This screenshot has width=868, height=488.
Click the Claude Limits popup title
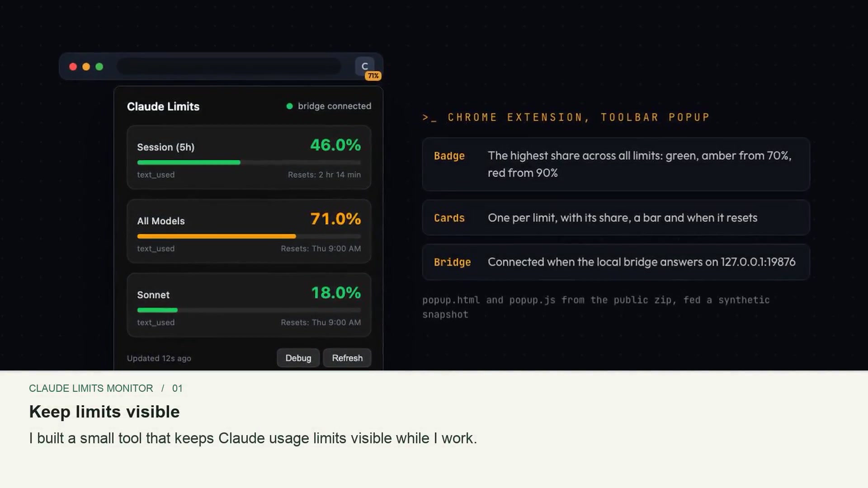163,107
